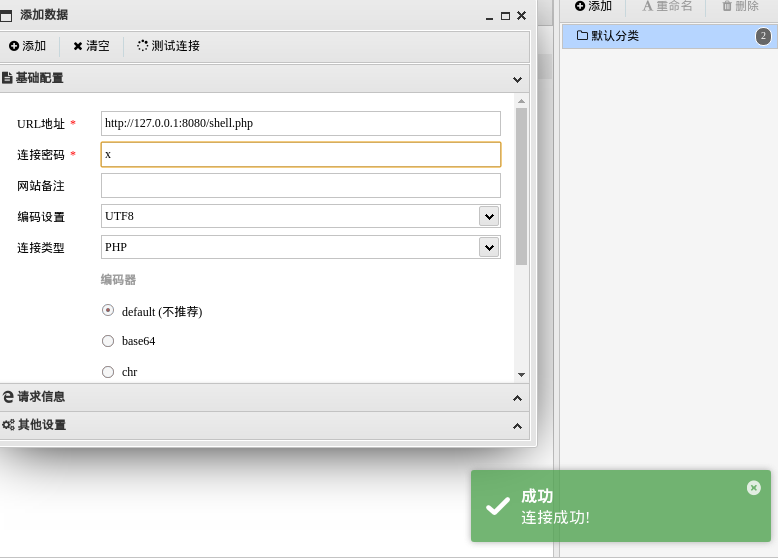Screen dimensions: 778x558
Task: Click the Rename (重命名) category button
Action: click(x=667, y=6)
